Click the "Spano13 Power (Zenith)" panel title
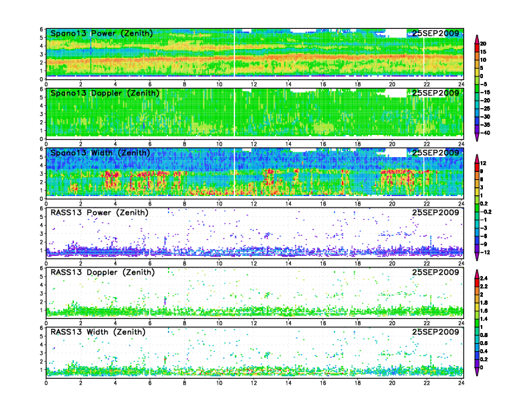The width and height of the screenshot is (532, 411). click(x=101, y=33)
